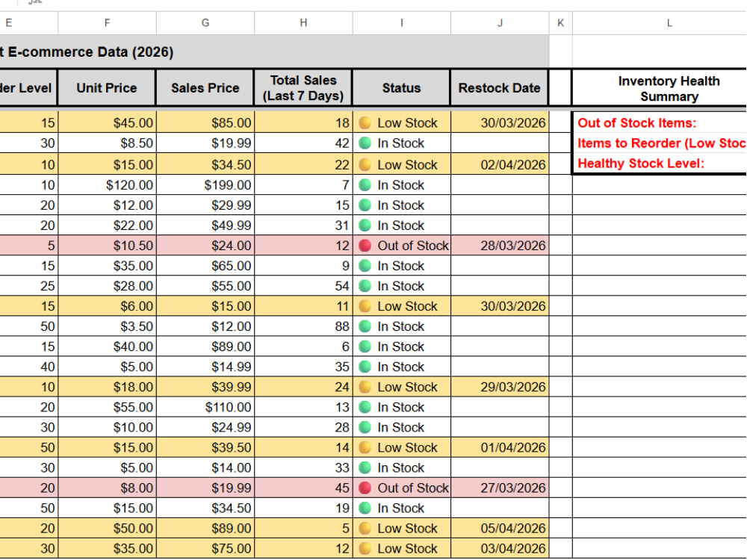
Task: Select the $85.00 sales price cell
Action: 205,123
